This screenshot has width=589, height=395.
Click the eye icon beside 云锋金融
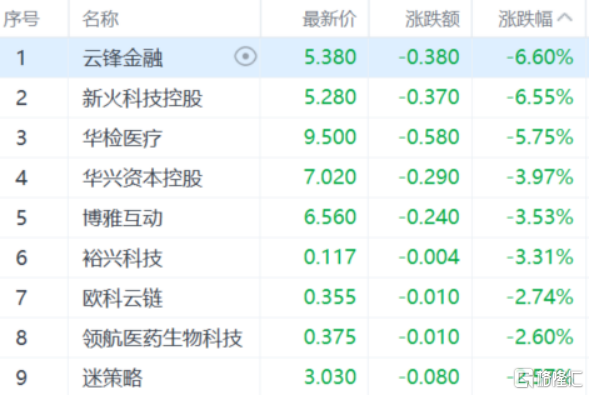pyautogui.click(x=246, y=57)
